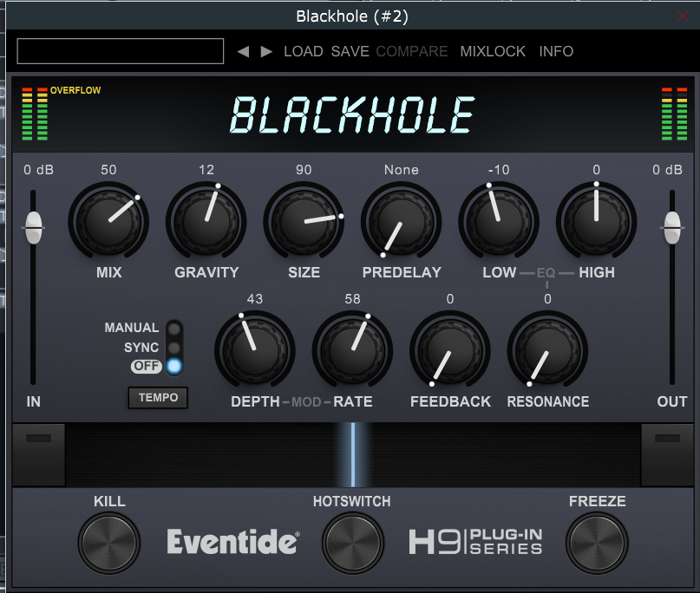The height and width of the screenshot is (593, 700).
Task: Click the PREDELAY knob
Action: point(402,221)
